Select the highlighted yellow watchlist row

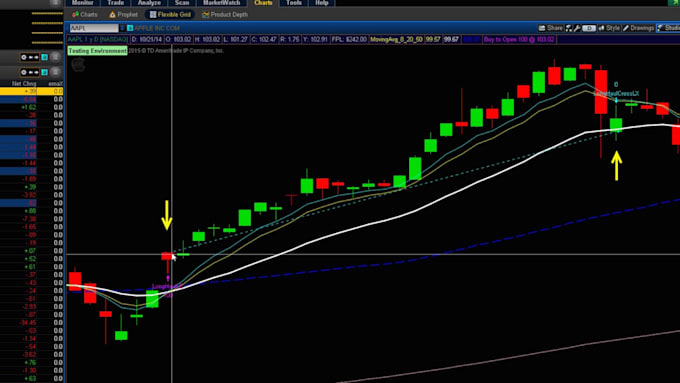pyautogui.click(x=32, y=91)
